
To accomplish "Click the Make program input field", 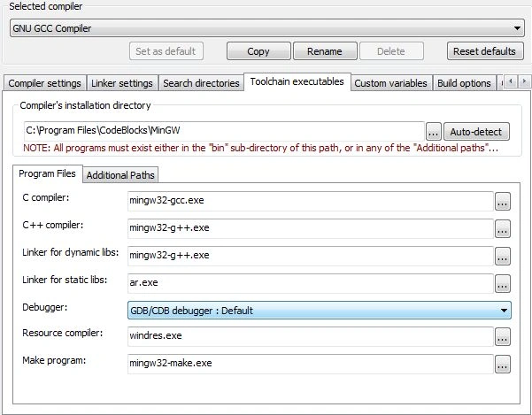I will coord(311,364).
